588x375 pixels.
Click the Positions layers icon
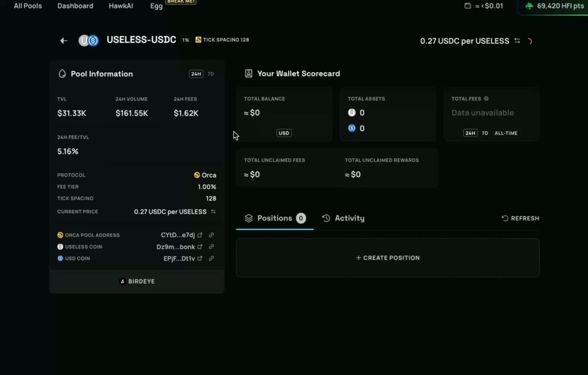pyautogui.click(x=249, y=218)
